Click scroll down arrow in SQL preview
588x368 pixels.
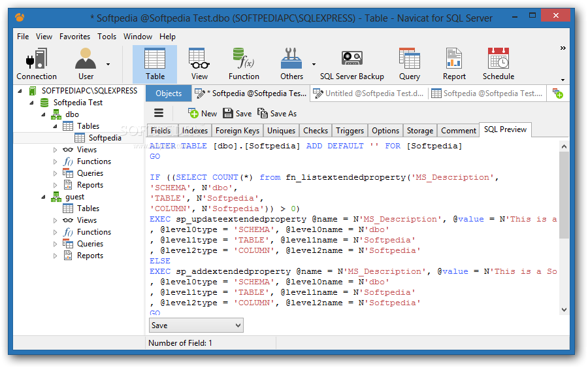(564, 309)
